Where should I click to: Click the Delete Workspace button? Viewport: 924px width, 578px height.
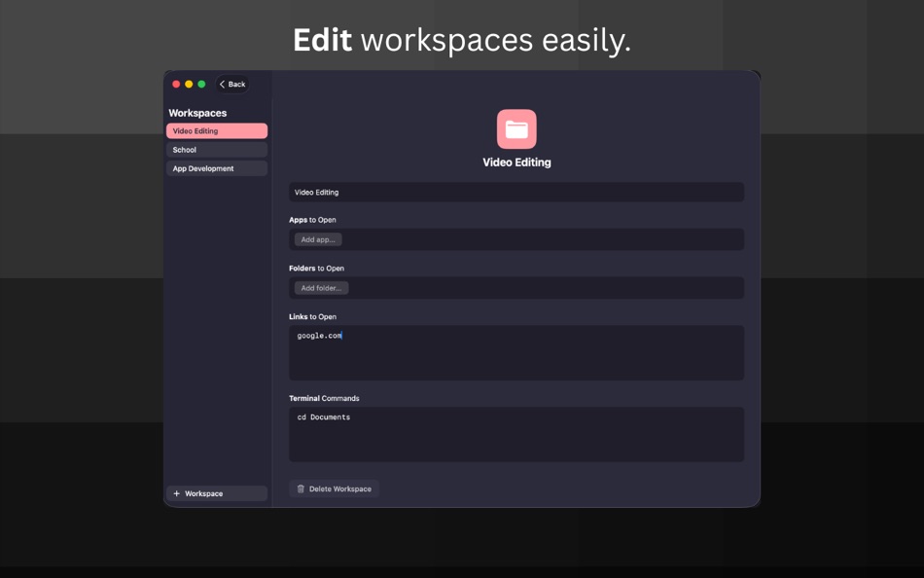[x=335, y=488]
